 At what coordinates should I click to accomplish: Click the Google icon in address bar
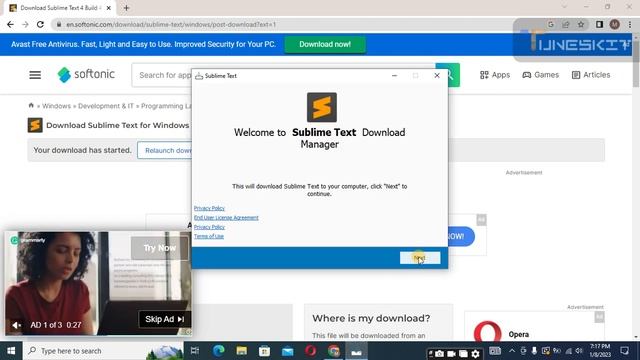551,24
